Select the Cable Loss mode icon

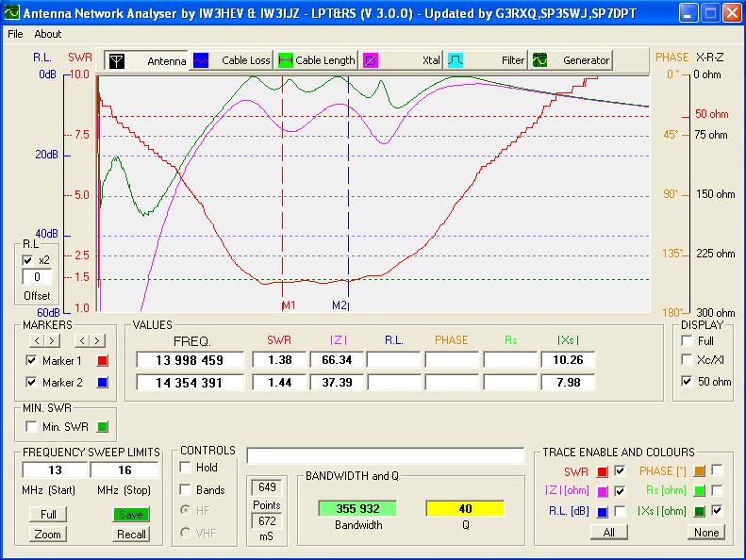tap(200, 60)
